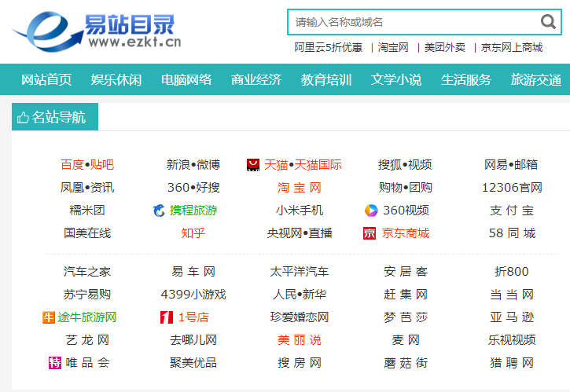This screenshot has width=570, height=392.
Task: Open the 文学小说 category
Action: point(396,79)
